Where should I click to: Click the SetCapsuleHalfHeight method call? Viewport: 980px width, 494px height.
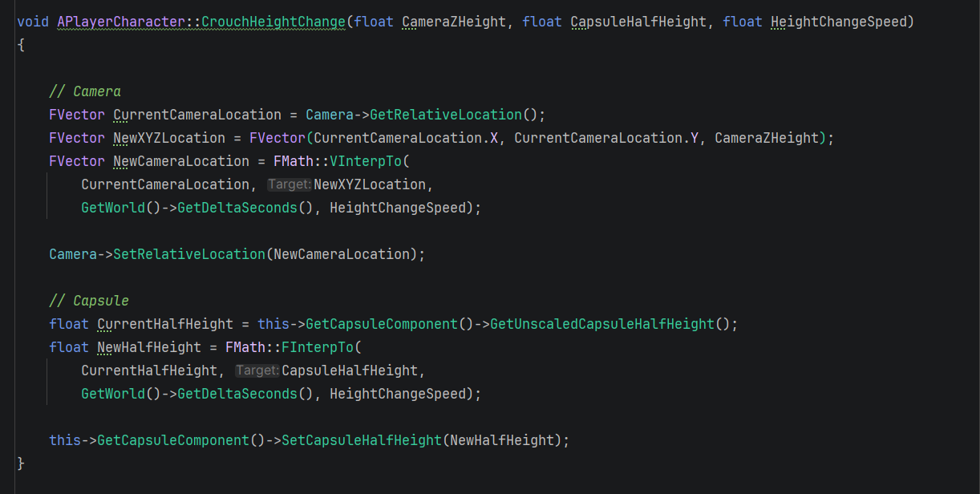pos(361,440)
